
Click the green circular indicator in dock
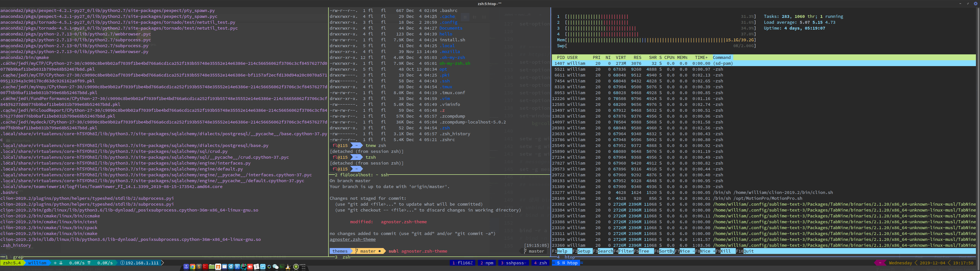coord(296,267)
